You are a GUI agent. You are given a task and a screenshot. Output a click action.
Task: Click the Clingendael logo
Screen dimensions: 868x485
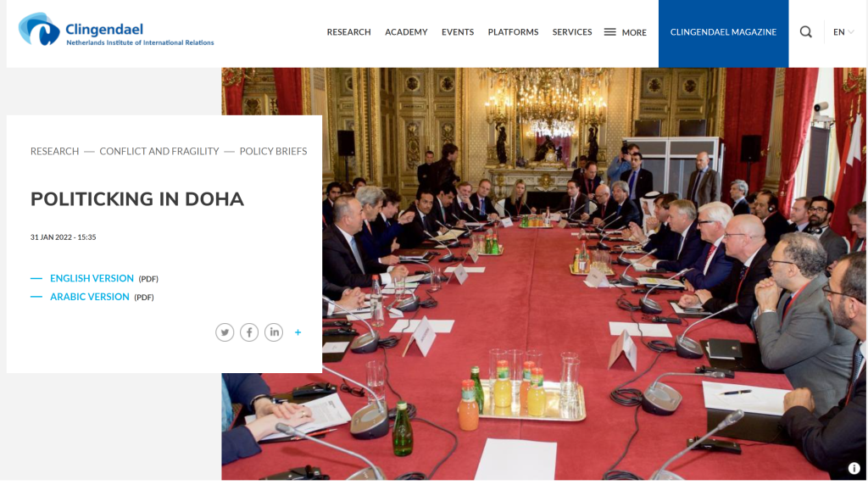point(116,30)
